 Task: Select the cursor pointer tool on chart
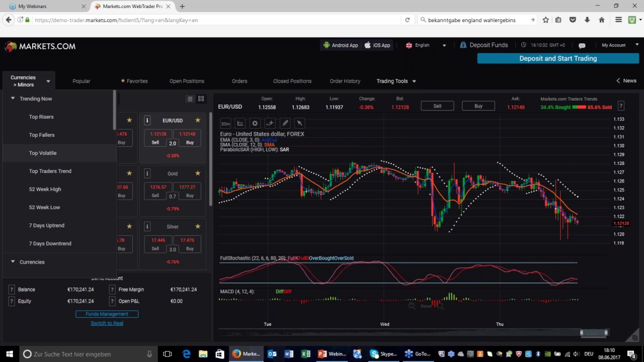(300, 123)
